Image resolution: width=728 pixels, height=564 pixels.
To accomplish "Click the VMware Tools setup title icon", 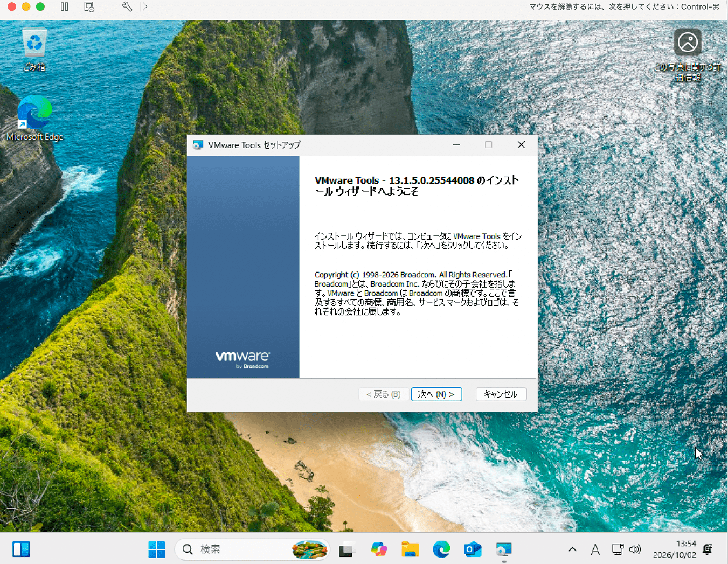I will [x=198, y=145].
